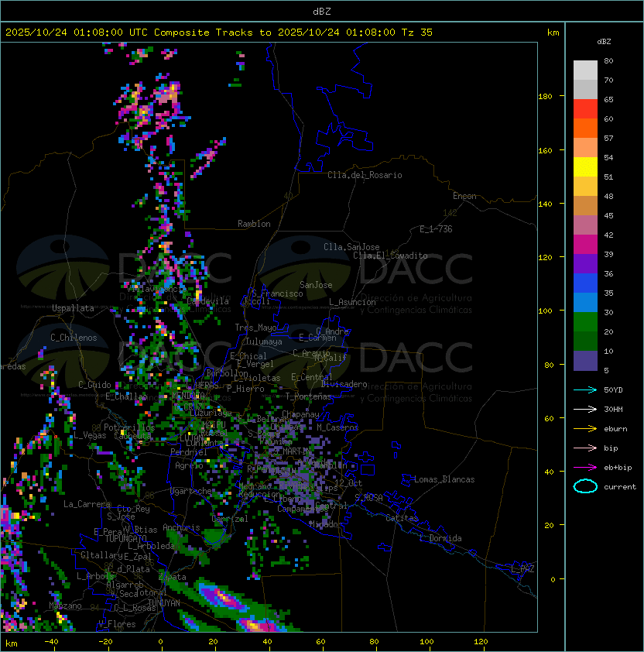Click the 'dBZ' title at the top

click(322, 12)
